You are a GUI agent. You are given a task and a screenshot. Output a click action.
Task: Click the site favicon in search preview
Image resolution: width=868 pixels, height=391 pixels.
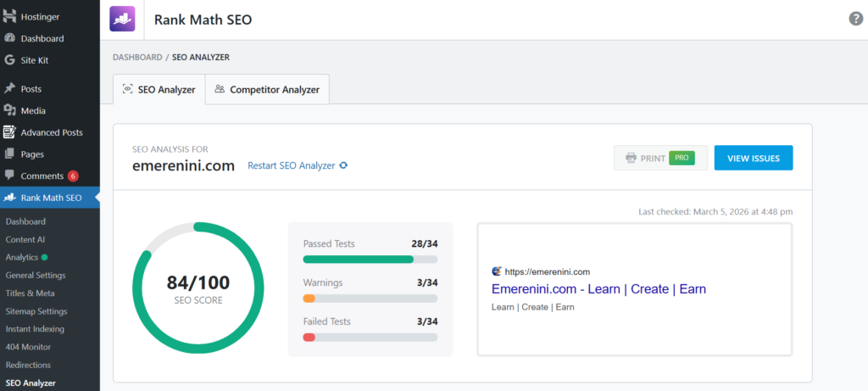497,271
